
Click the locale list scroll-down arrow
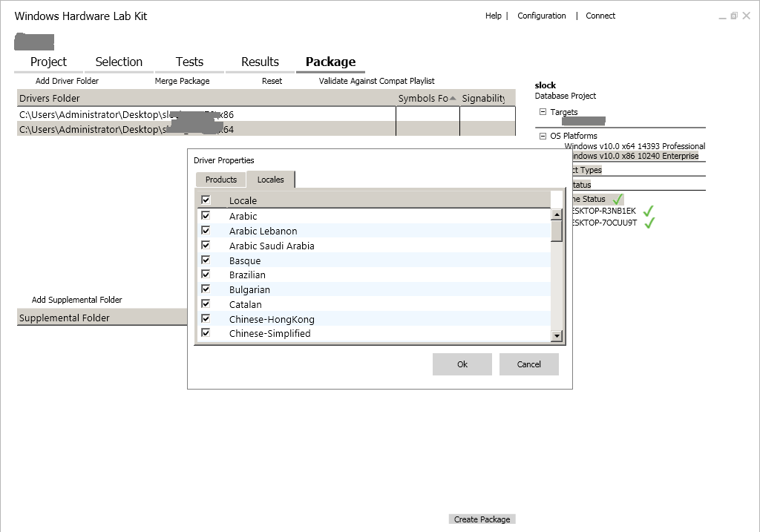(557, 336)
